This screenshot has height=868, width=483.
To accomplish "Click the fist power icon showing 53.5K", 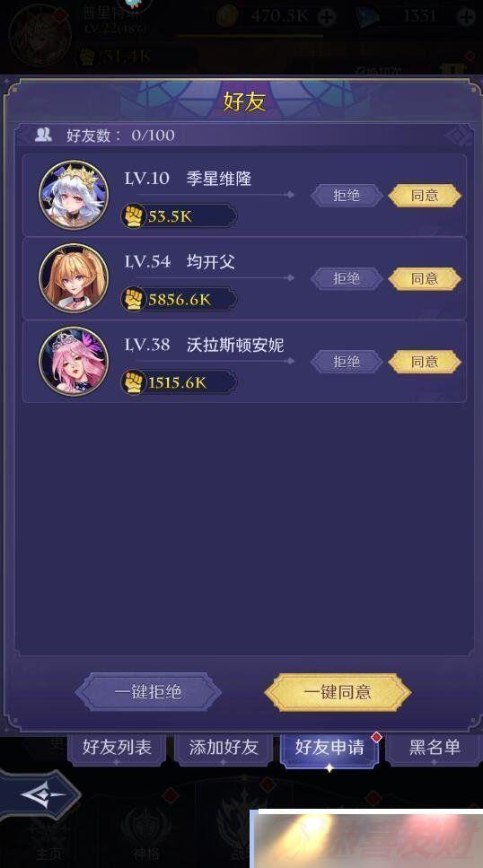I will pos(134,216).
